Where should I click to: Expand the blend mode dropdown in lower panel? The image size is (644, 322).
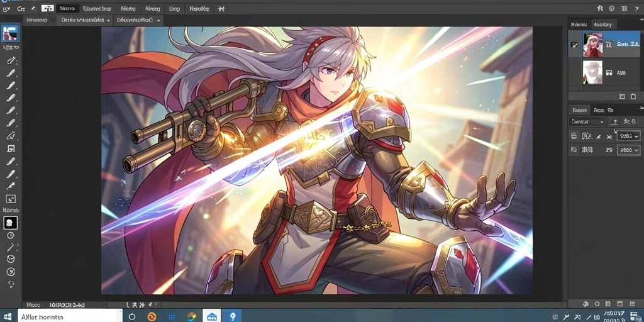[x=587, y=121]
